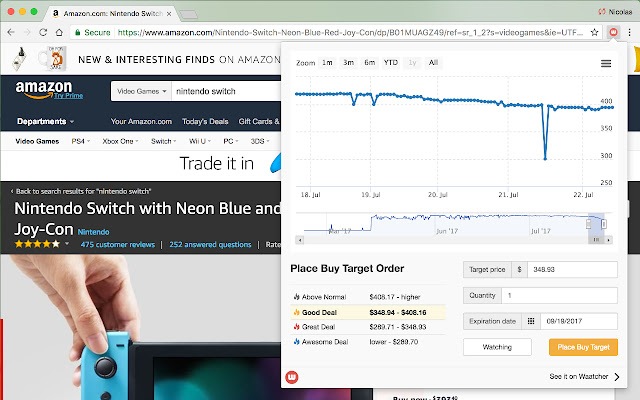640x400 pixels.
Task: Open the browser home page icon
Action: tap(59, 32)
